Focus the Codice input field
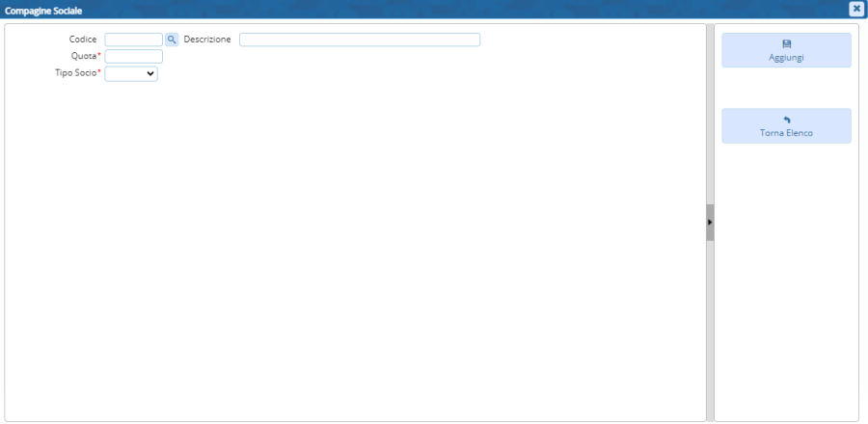 click(x=133, y=40)
